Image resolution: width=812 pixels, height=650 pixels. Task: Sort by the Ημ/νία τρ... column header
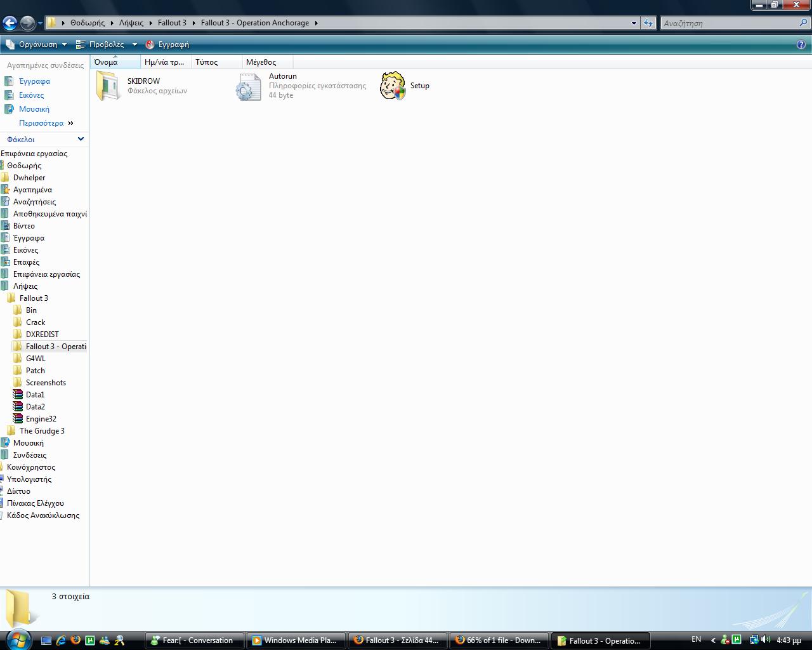click(166, 62)
